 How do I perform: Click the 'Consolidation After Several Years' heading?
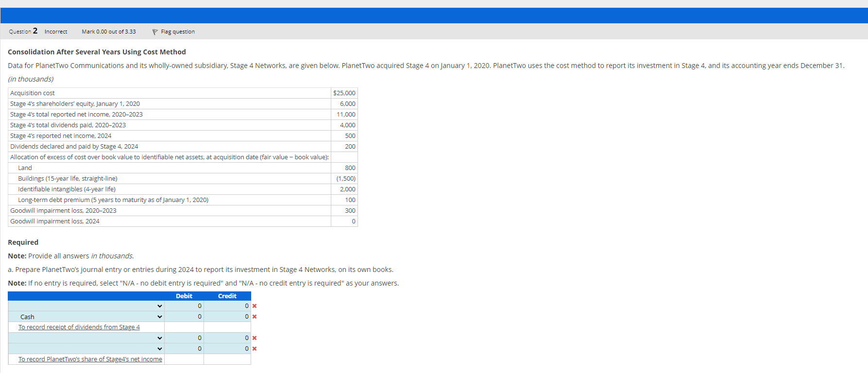pyautogui.click(x=97, y=52)
